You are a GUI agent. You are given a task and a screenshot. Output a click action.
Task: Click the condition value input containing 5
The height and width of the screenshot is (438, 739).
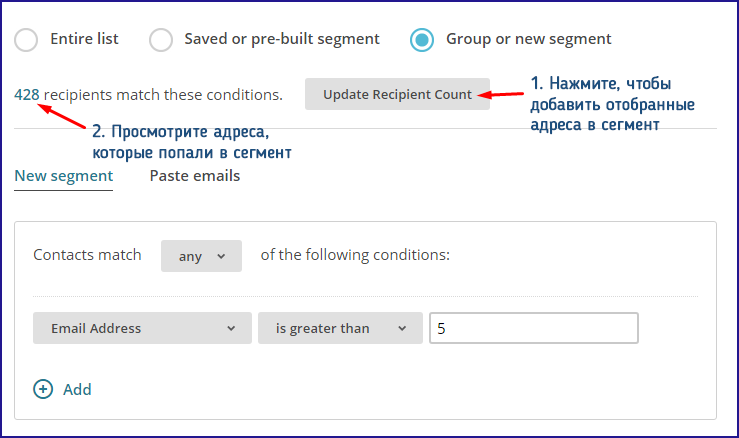pos(533,328)
